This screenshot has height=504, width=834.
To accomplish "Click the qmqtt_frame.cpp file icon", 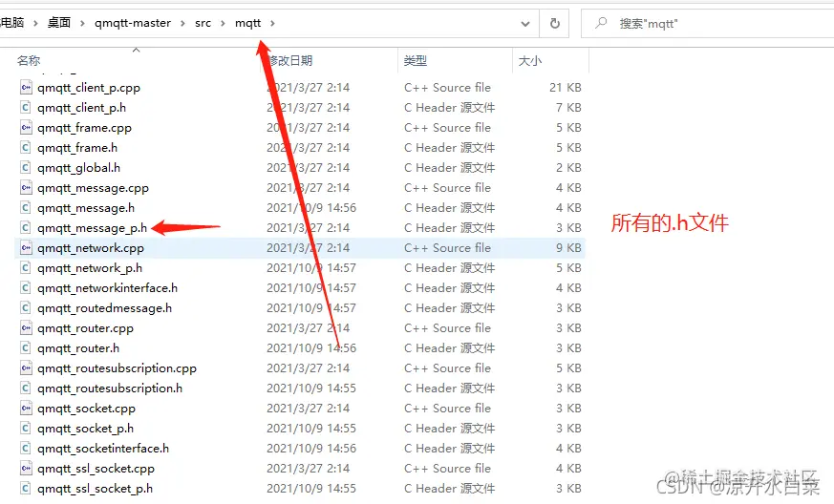I will click(26, 128).
